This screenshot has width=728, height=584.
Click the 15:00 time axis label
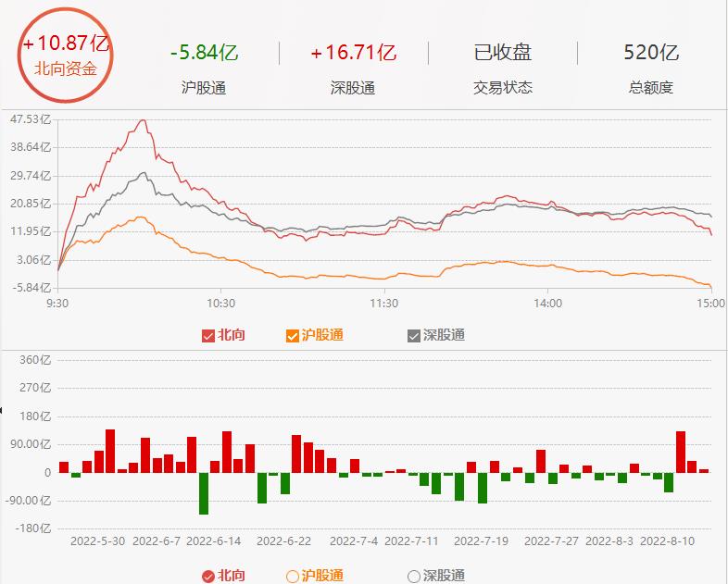click(710, 302)
